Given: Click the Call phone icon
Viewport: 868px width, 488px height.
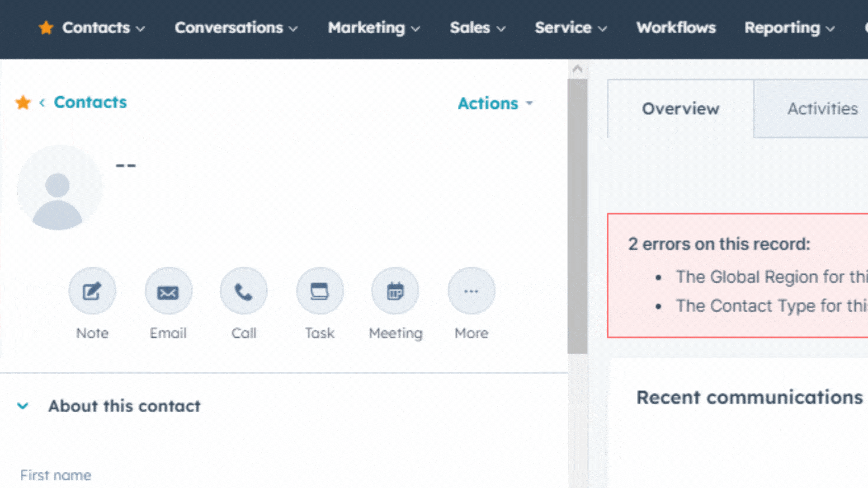Looking at the screenshot, I should pyautogui.click(x=244, y=291).
